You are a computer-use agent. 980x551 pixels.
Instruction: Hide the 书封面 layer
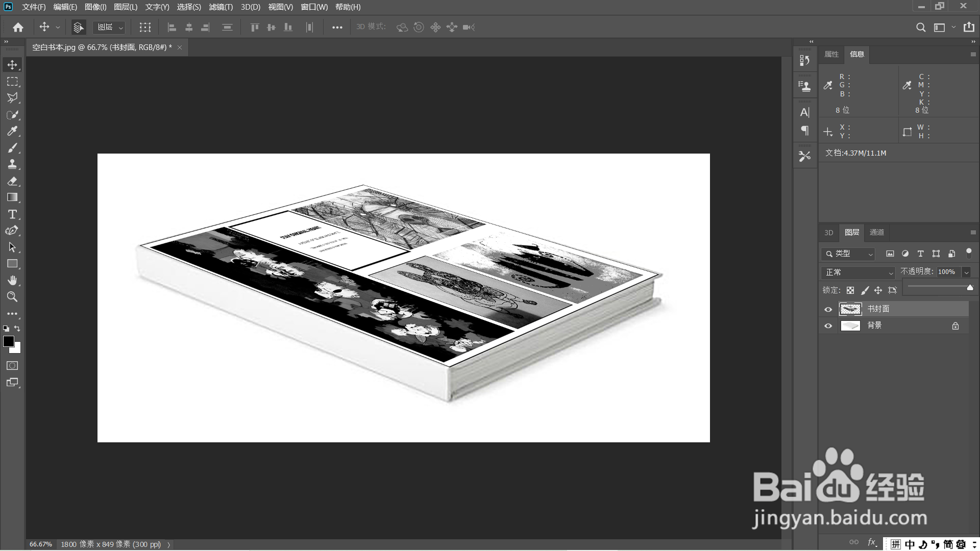828,309
